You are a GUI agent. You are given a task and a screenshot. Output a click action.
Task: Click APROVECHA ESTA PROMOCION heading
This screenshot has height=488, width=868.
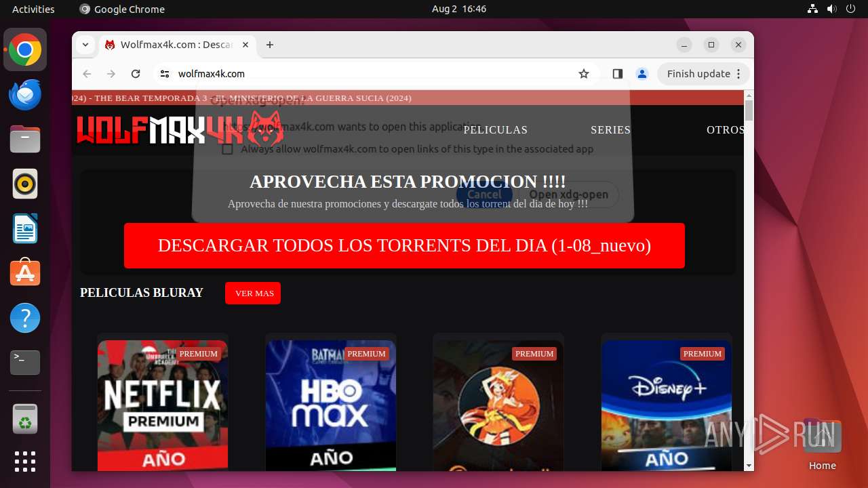coord(408,182)
